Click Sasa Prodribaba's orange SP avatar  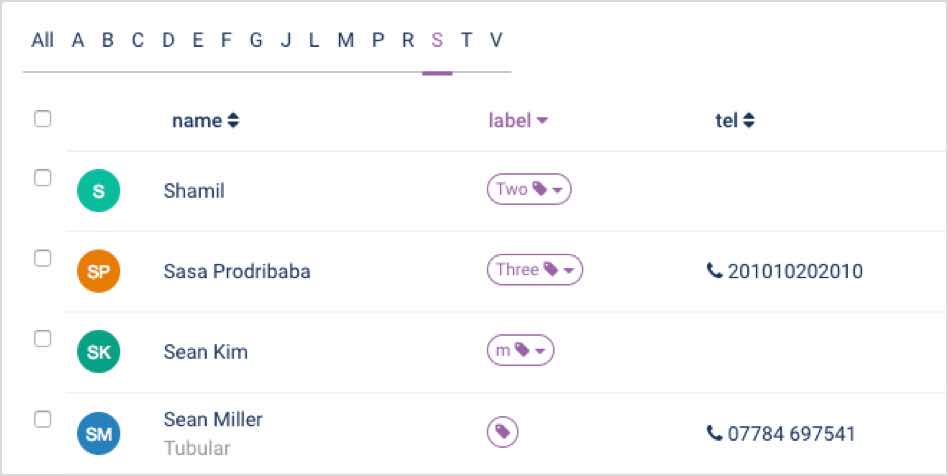tap(99, 271)
